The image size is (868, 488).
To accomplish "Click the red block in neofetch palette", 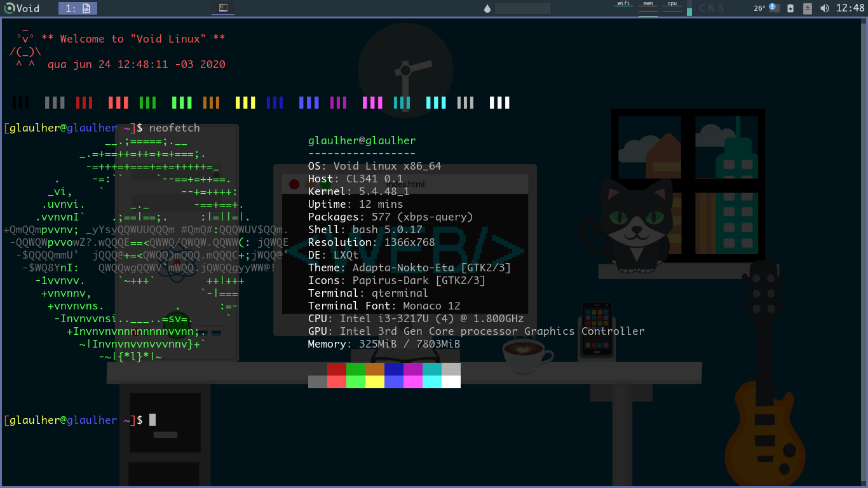I will (x=337, y=369).
